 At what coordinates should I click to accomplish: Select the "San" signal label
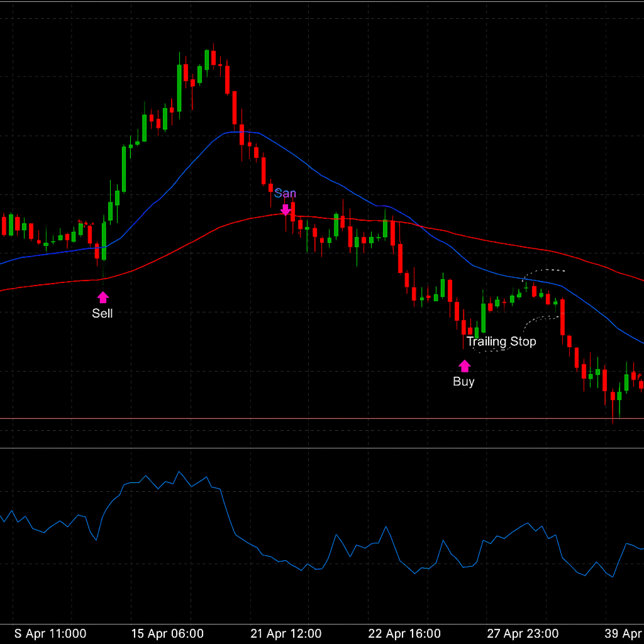[x=285, y=193]
